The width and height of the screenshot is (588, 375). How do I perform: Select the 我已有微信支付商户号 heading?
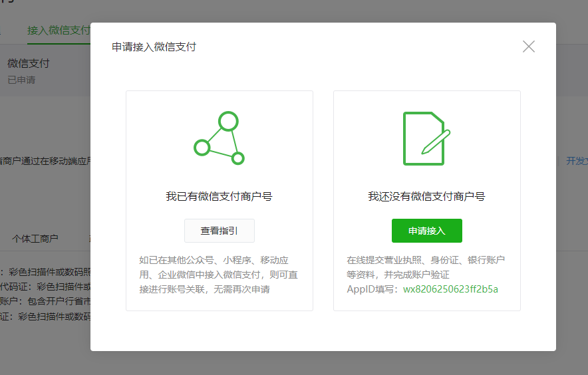[x=219, y=196]
